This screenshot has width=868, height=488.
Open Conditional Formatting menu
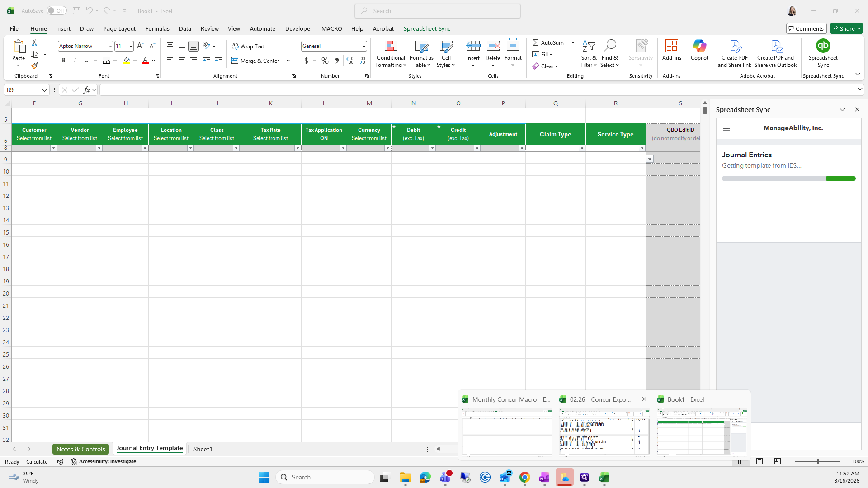tap(391, 53)
